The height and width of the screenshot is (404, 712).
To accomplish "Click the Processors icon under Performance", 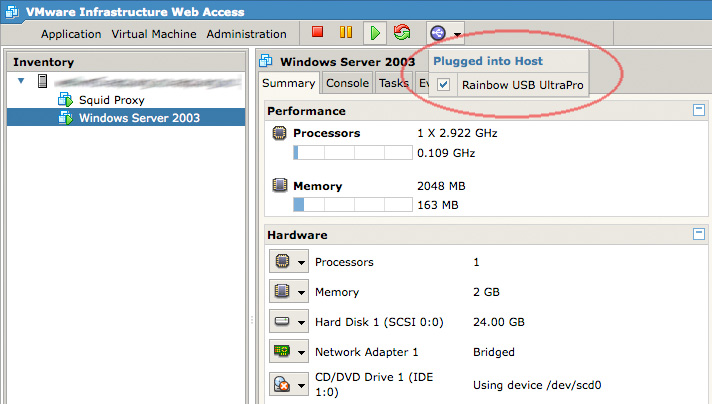I will coord(279,133).
